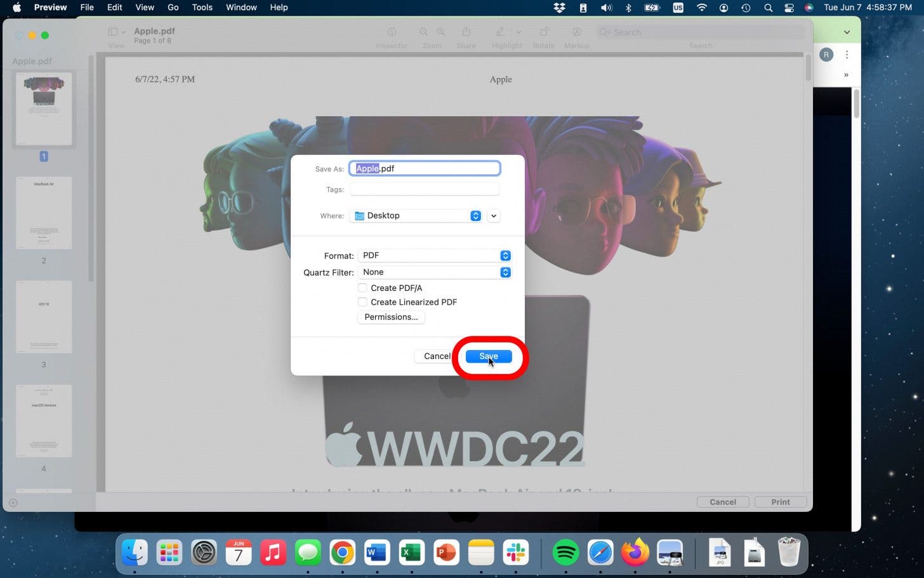The height and width of the screenshot is (578, 924).
Task: Click the Permissions button in the save dialog
Action: coord(390,317)
